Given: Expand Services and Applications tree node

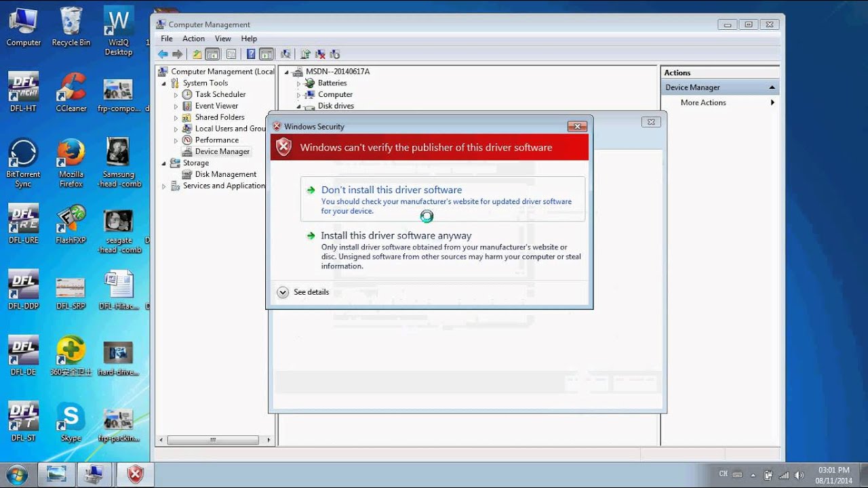Looking at the screenshot, I should coord(164,186).
